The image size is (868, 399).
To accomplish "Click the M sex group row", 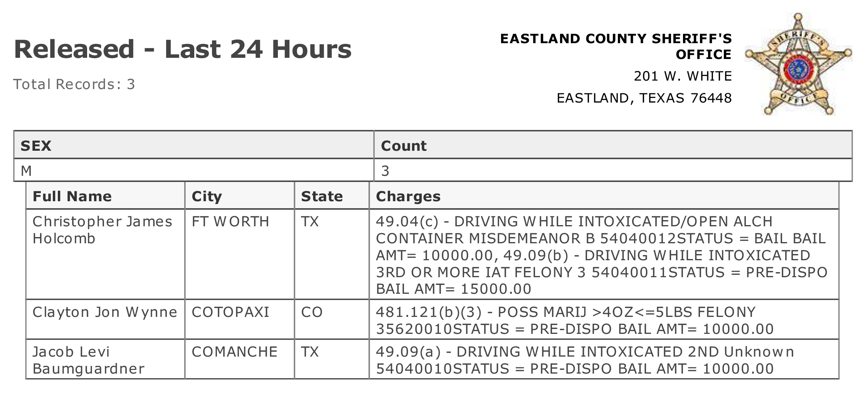I will pos(433,170).
